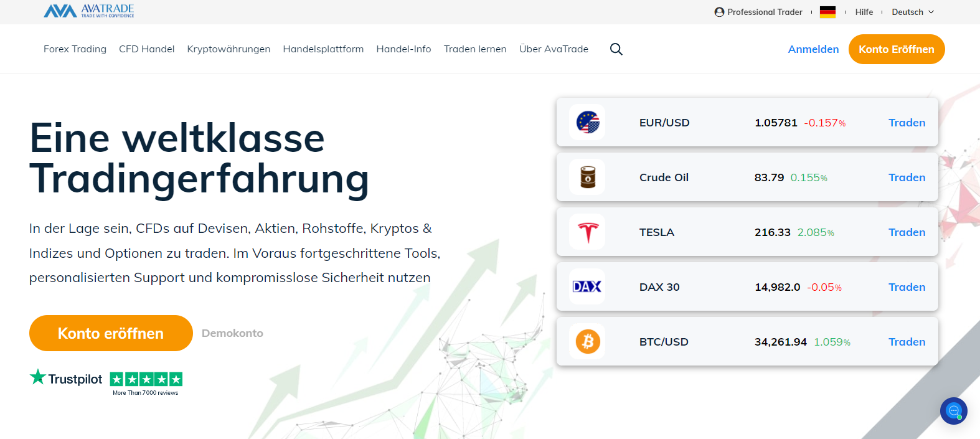Image resolution: width=980 pixels, height=439 pixels.
Task: Click the 34,261.94 price value
Action: pos(781,342)
